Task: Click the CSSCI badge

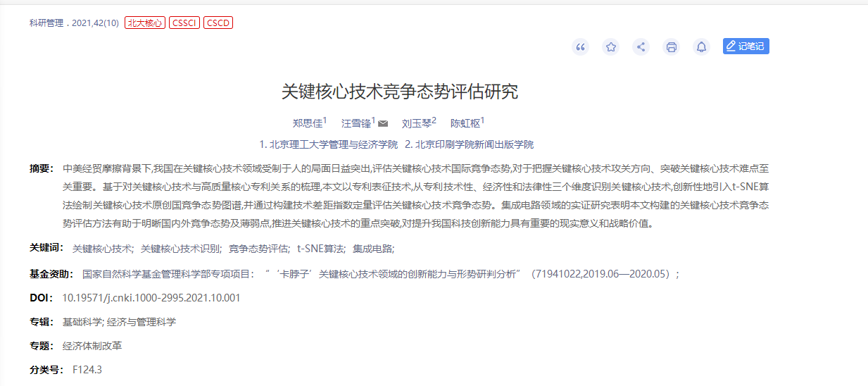Action: point(184,23)
